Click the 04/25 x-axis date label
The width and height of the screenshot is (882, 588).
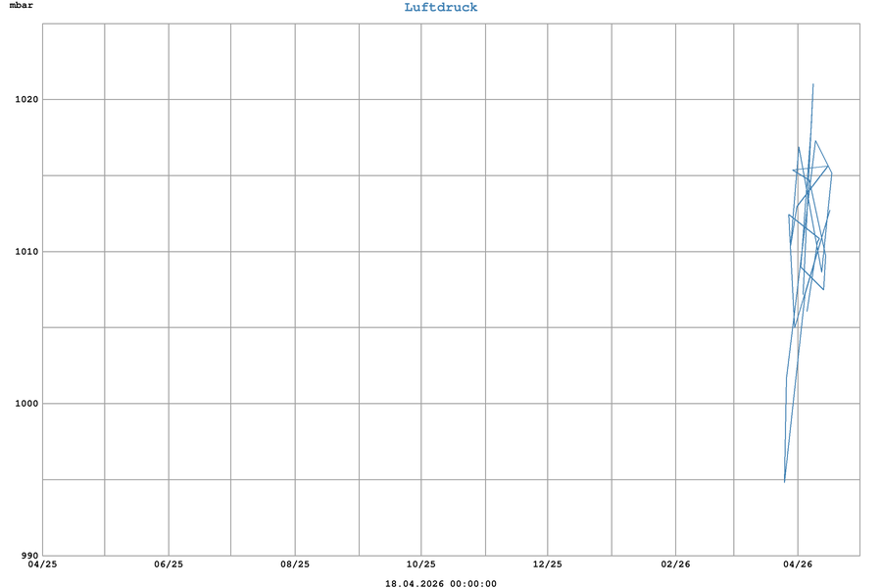click(42, 564)
